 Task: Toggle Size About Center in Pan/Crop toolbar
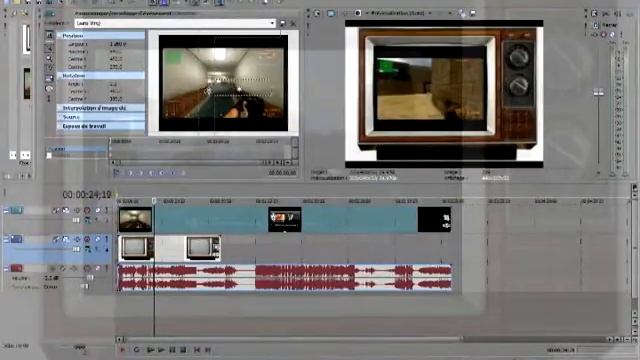(x=49, y=89)
